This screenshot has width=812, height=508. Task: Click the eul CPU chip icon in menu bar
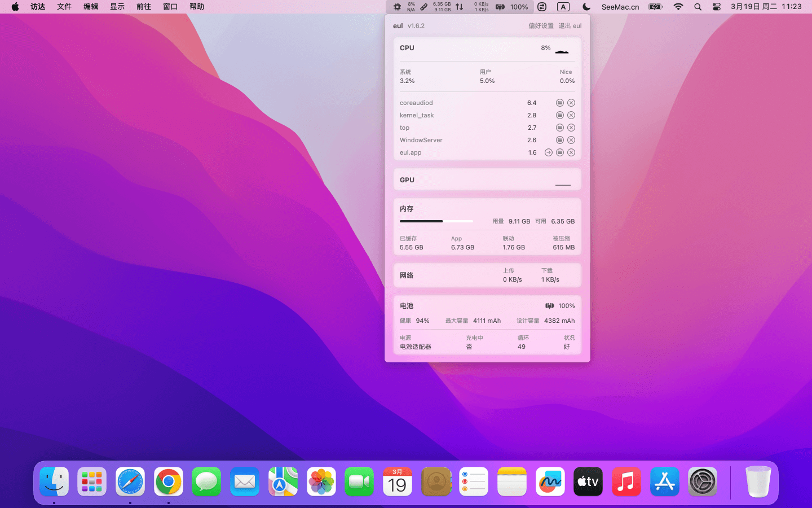click(x=397, y=7)
